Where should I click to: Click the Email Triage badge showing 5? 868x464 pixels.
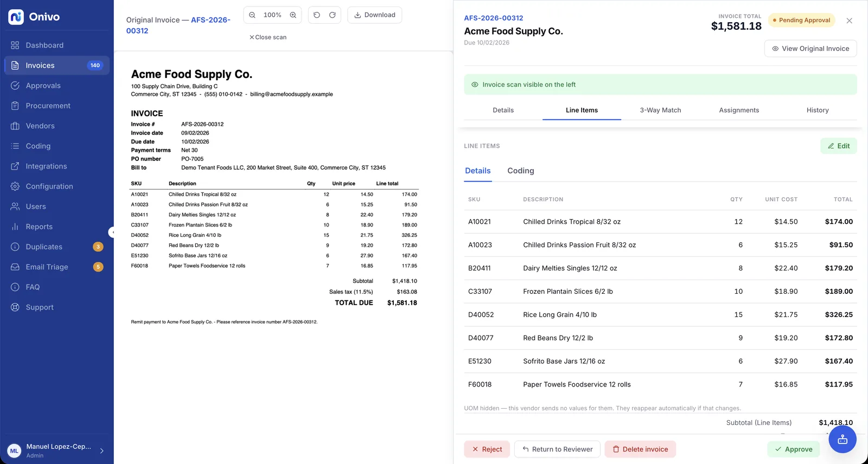(x=98, y=267)
